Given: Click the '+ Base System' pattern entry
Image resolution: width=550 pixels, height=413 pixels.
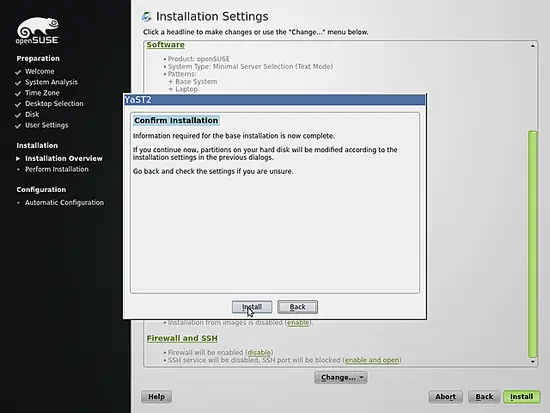Looking at the screenshot, I should [x=193, y=81].
